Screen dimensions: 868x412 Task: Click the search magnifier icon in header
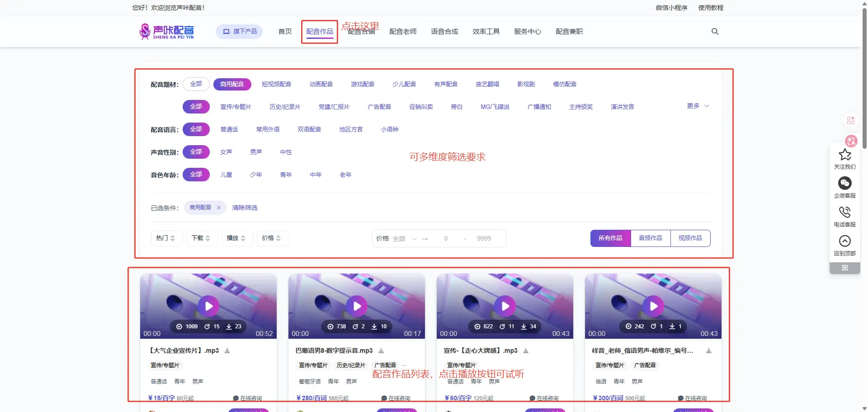tap(715, 32)
